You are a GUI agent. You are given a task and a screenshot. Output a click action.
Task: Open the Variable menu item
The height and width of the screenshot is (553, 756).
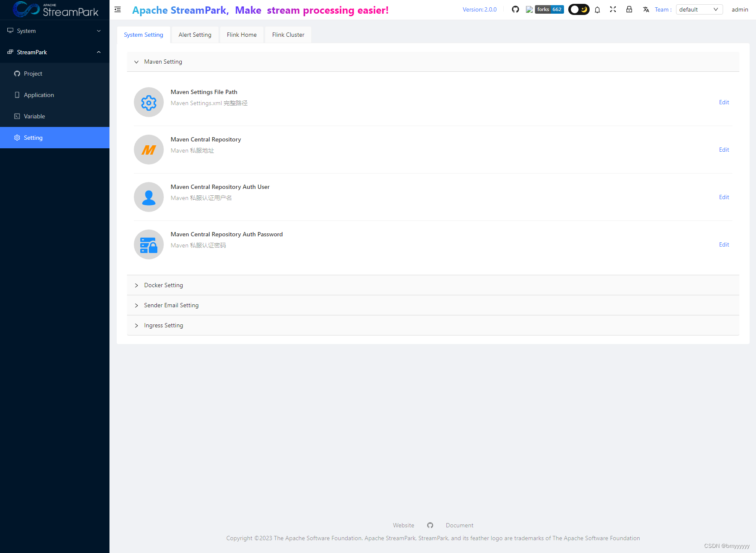pyautogui.click(x=55, y=116)
